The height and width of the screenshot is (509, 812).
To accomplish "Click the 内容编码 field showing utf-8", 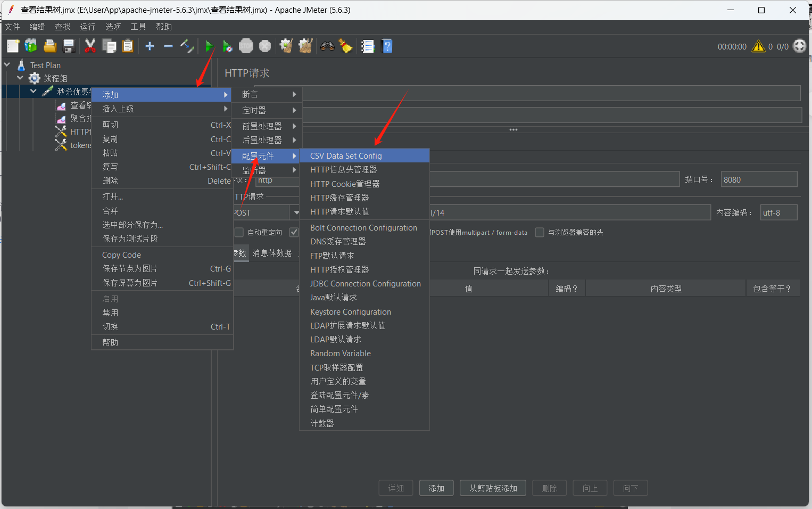I will 778,212.
